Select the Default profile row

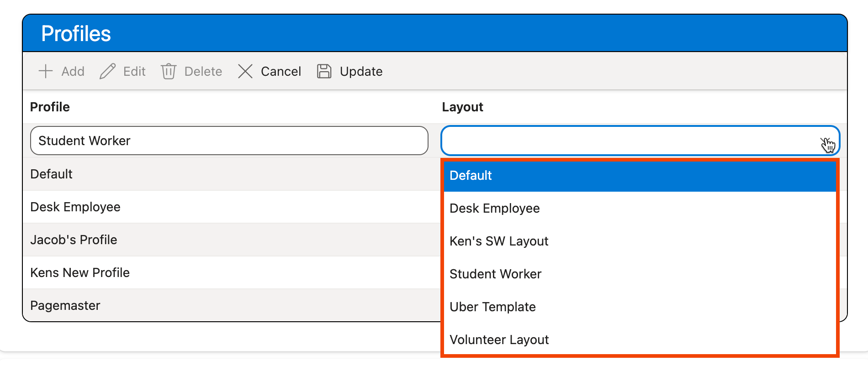point(51,174)
